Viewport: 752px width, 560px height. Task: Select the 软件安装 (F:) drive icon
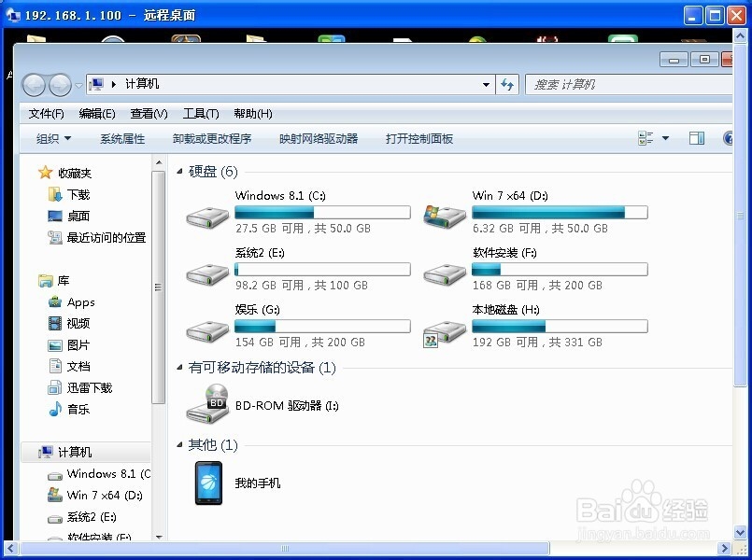[445, 274]
